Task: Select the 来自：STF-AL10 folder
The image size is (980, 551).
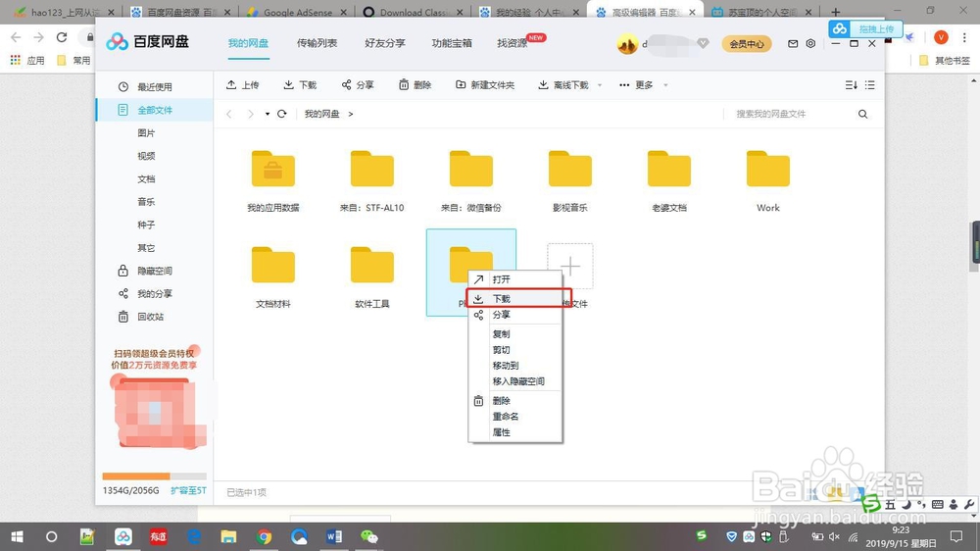Action: click(371, 181)
